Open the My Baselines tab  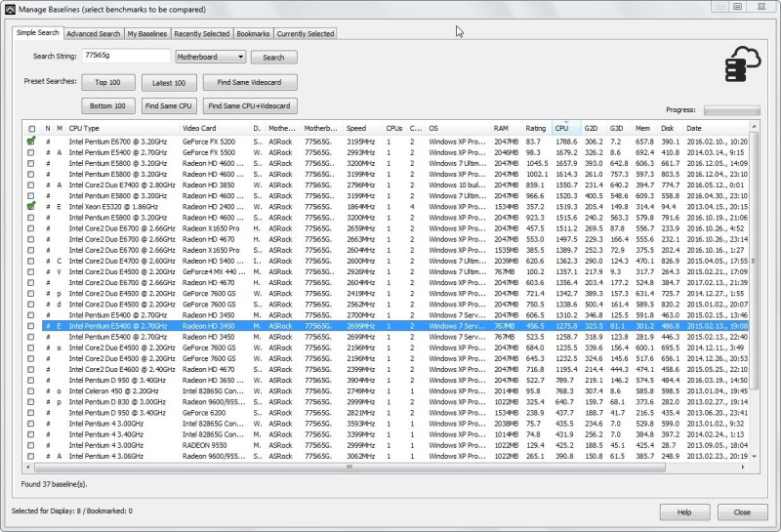[147, 33]
